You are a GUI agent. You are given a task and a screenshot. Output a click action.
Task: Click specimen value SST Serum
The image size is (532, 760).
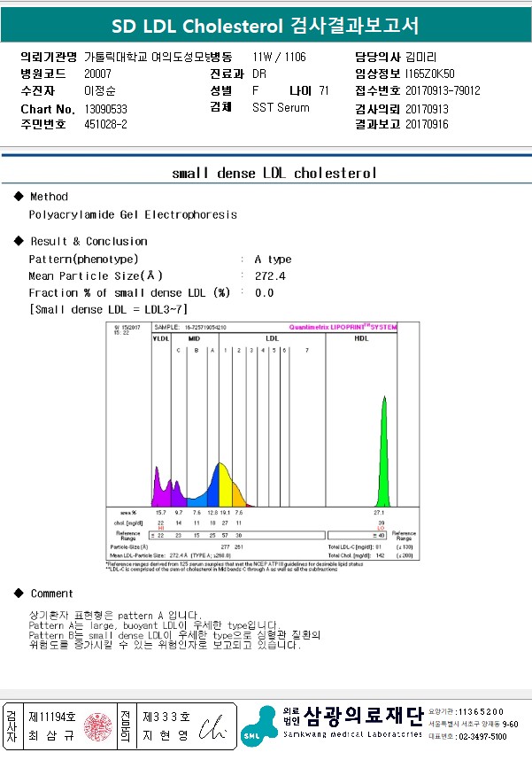coord(281,107)
